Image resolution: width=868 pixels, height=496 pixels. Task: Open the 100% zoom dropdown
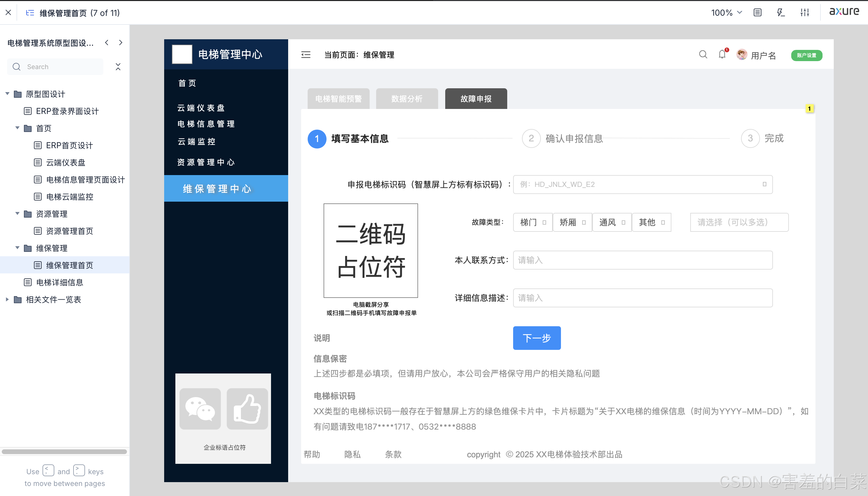[726, 13]
